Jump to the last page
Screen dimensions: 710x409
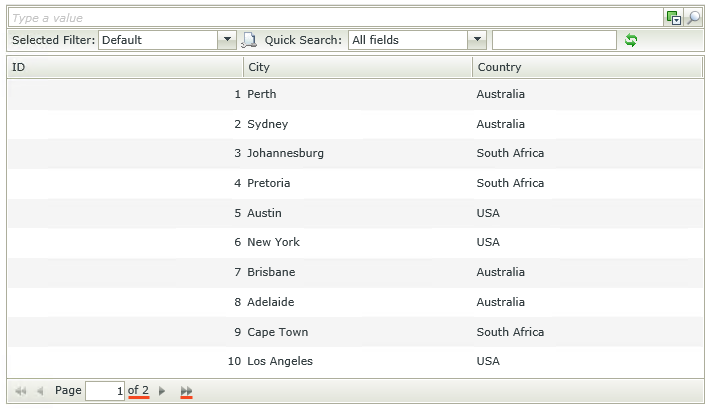pyautogui.click(x=186, y=391)
